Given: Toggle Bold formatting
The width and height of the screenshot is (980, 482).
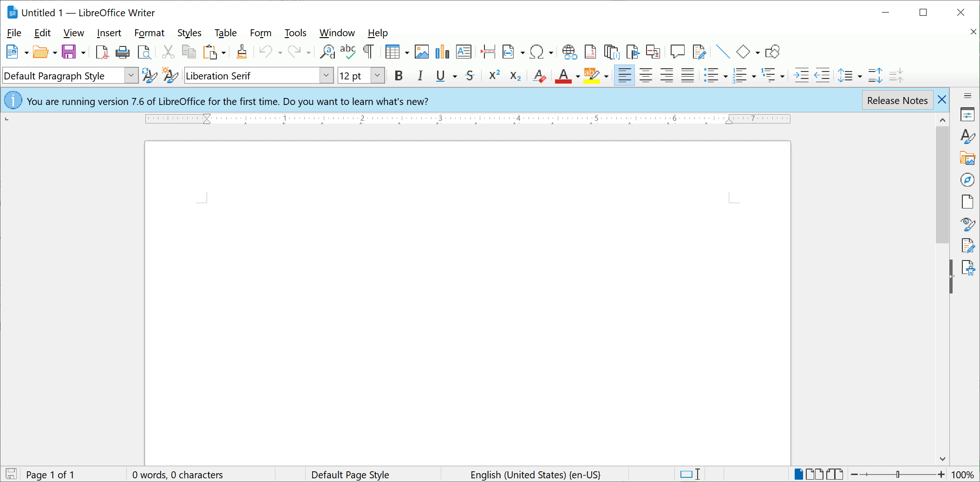Looking at the screenshot, I should (x=398, y=76).
